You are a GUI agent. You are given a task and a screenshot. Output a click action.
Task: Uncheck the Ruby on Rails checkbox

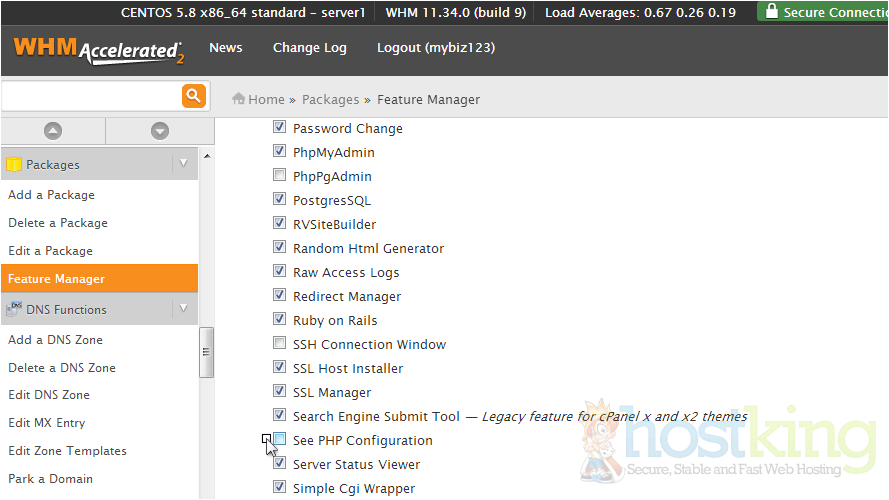(280, 320)
